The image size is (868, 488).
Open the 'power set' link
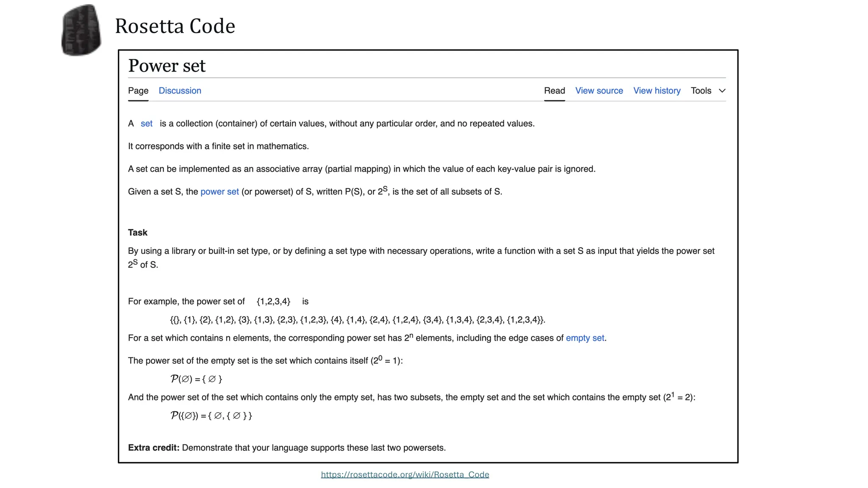[219, 191]
